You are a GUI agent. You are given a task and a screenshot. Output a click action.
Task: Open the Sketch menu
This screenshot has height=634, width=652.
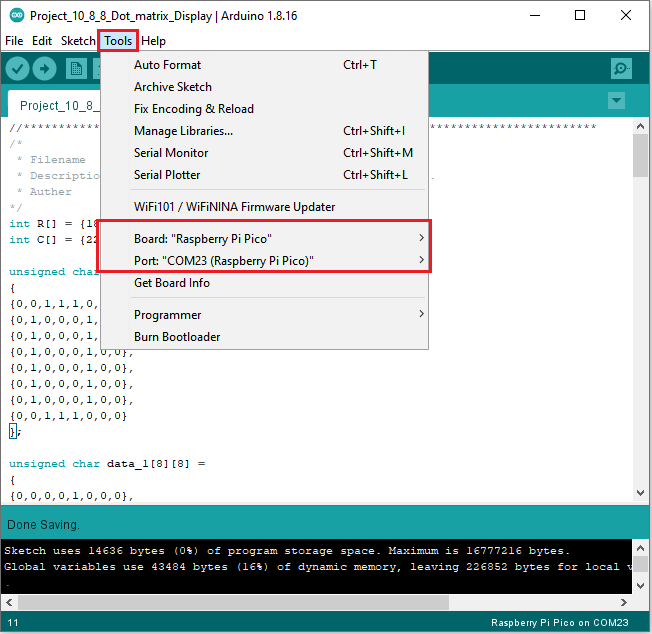(78, 41)
